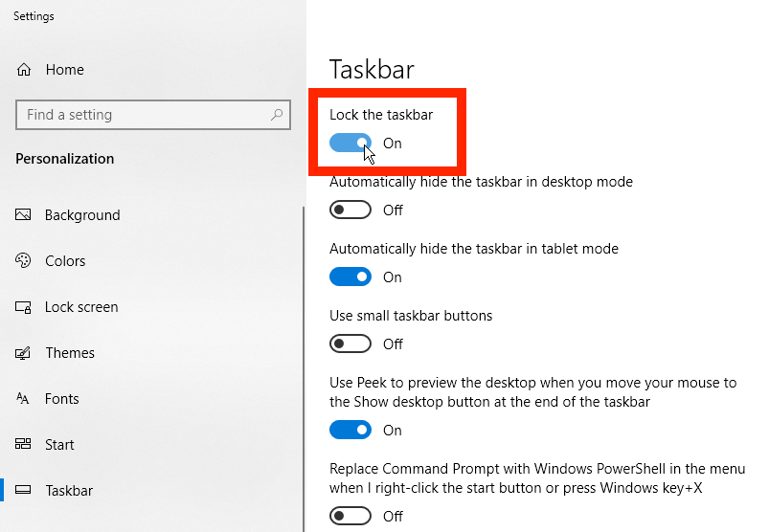The height and width of the screenshot is (532, 769).
Task: Focus the Find a setting search box
Action: tap(153, 115)
